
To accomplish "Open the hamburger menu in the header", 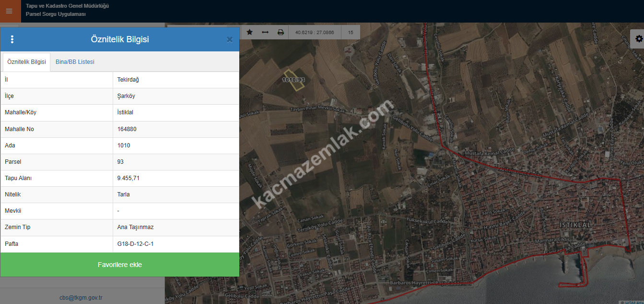I will (x=9, y=11).
